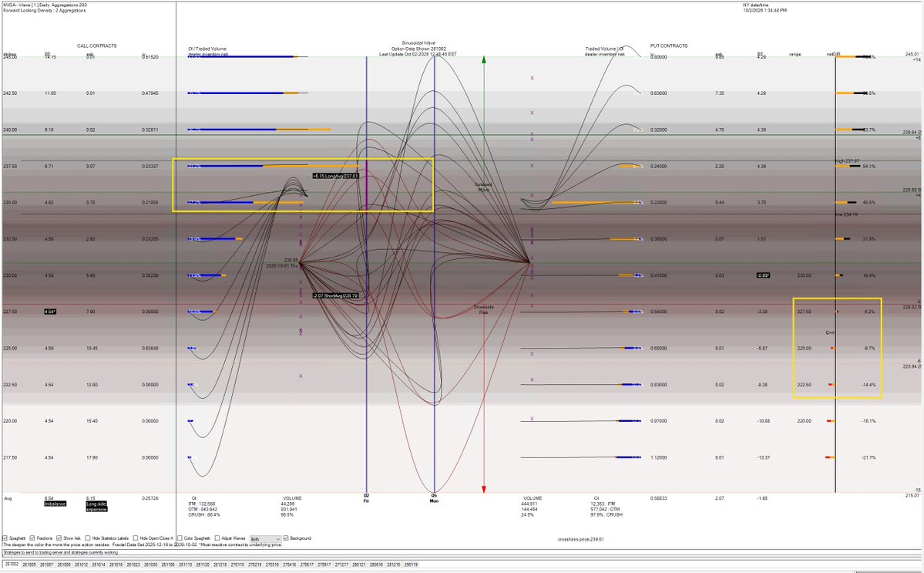Click the strategies to send status field
This screenshot has width=924, height=573.
462,552
